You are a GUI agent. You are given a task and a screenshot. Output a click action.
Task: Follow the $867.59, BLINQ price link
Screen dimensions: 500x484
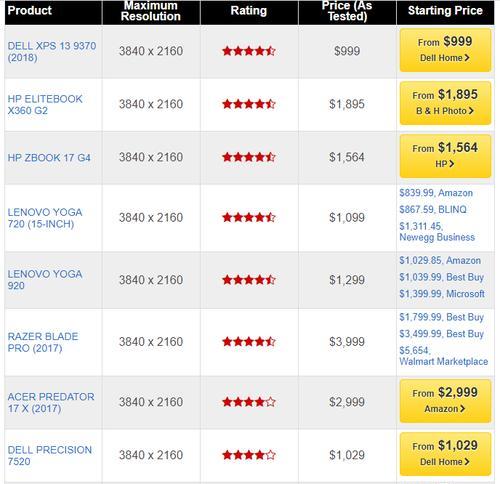pos(433,210)
